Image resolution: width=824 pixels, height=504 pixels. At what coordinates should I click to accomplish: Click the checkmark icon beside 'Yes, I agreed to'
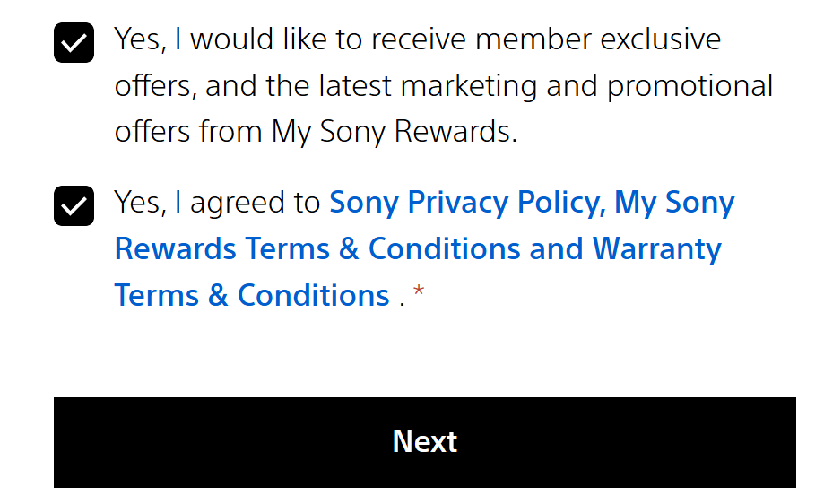tap(74, 205)
